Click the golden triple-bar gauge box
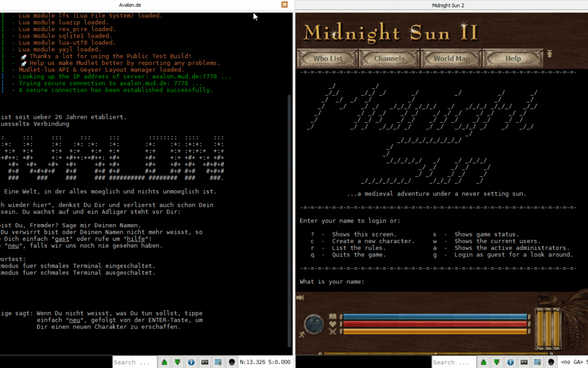The height and width of the screenshot is (368, 588). point(548,329)
